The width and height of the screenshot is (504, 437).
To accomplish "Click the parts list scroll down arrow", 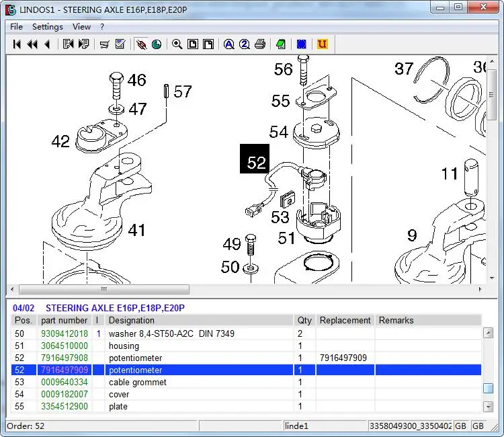I will coord(488,406).
